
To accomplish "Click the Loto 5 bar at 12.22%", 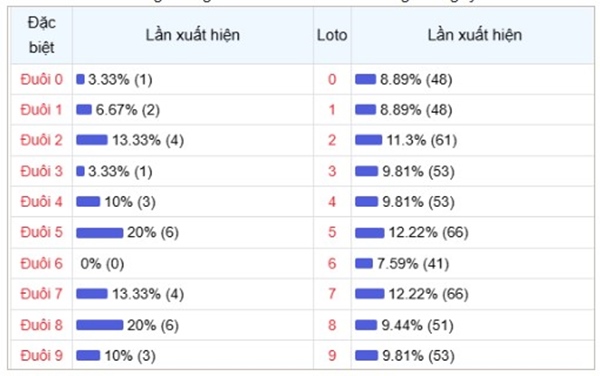I will (x=370, y=233).
